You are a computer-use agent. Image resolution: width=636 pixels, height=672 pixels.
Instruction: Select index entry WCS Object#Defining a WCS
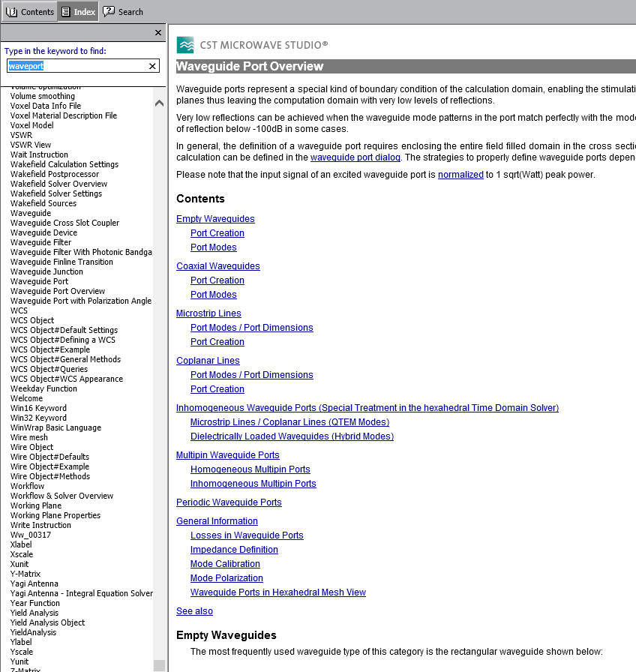(x=62, y=340)
